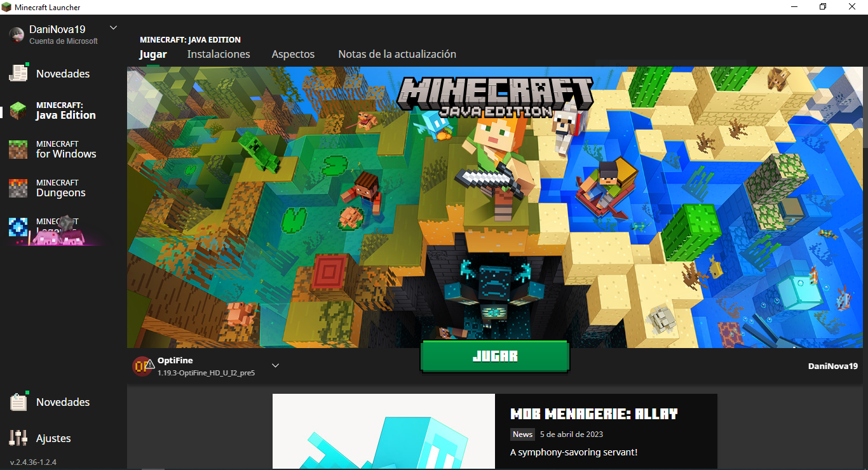
Task: Switch to the Jugar tab
Action: tap(153, 55)
